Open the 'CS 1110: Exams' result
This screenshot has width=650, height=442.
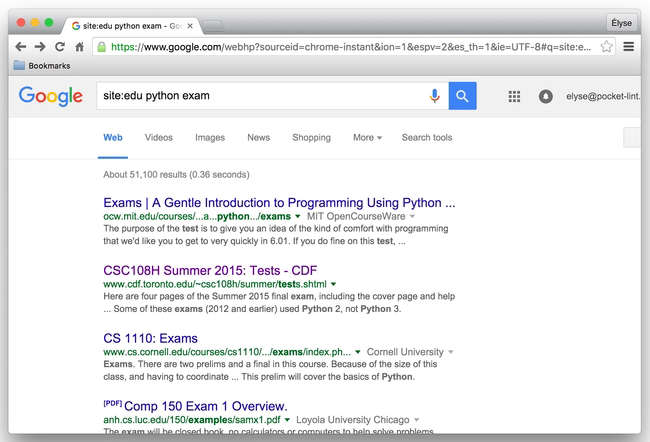pyautogui.click(x=150, y=338)
